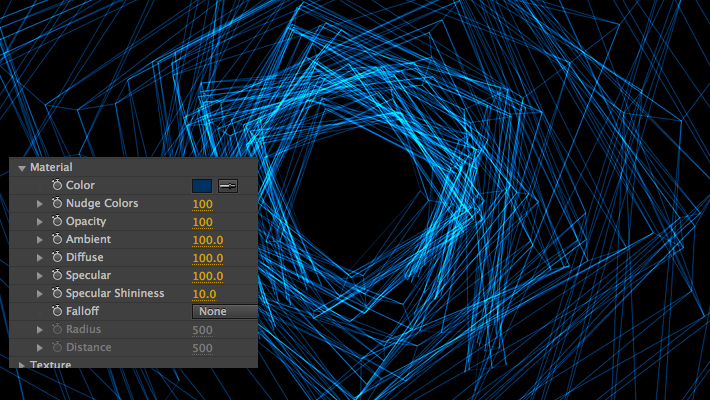Expand the Nudge Colors property
Screen dimensions: 710x400
pos(40,204)
